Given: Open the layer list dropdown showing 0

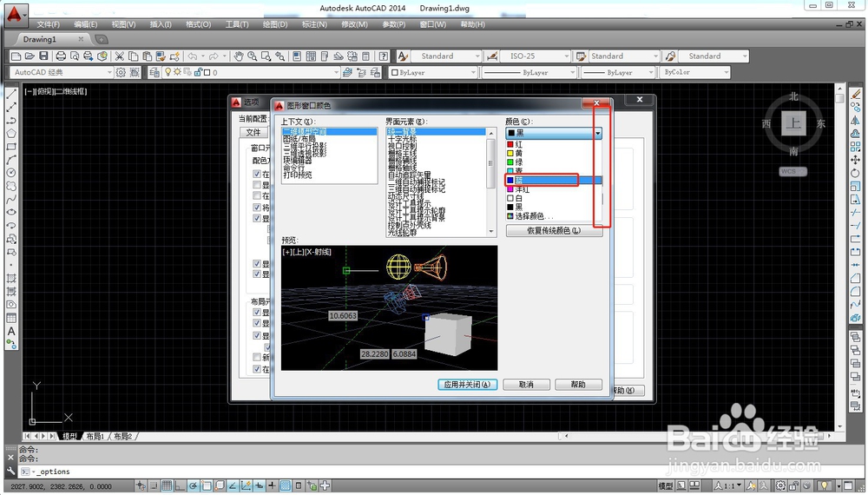Looking at the screenshot, I should click(252, 72).
